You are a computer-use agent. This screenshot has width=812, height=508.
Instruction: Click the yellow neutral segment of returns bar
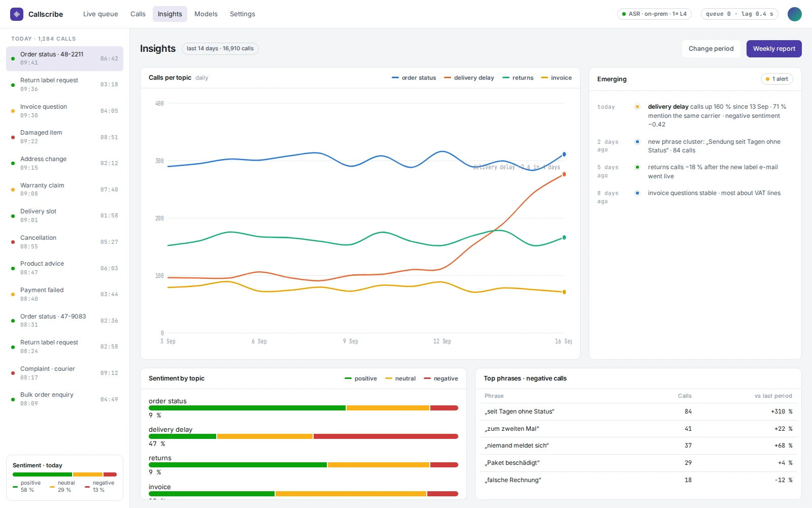[379, 465]
